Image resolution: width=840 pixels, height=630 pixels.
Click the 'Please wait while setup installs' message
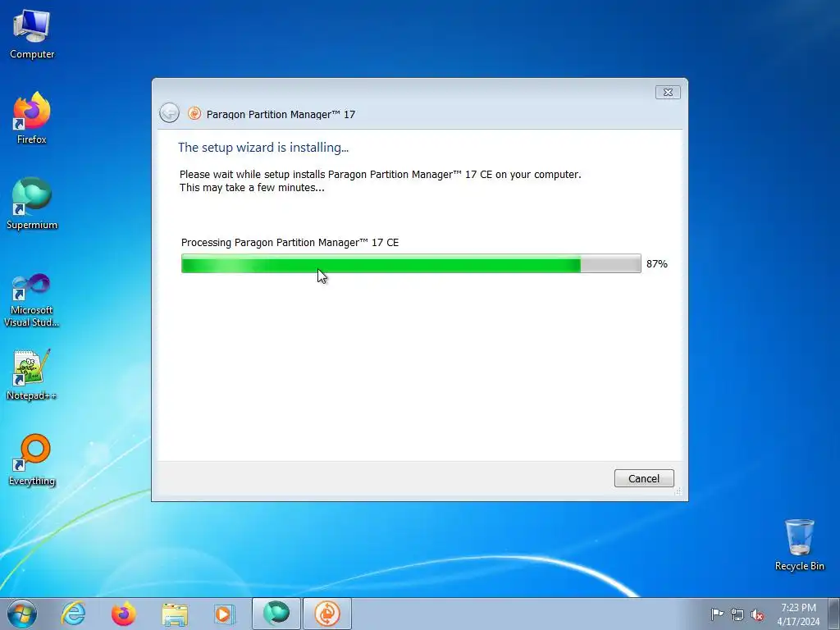point(380,175)
